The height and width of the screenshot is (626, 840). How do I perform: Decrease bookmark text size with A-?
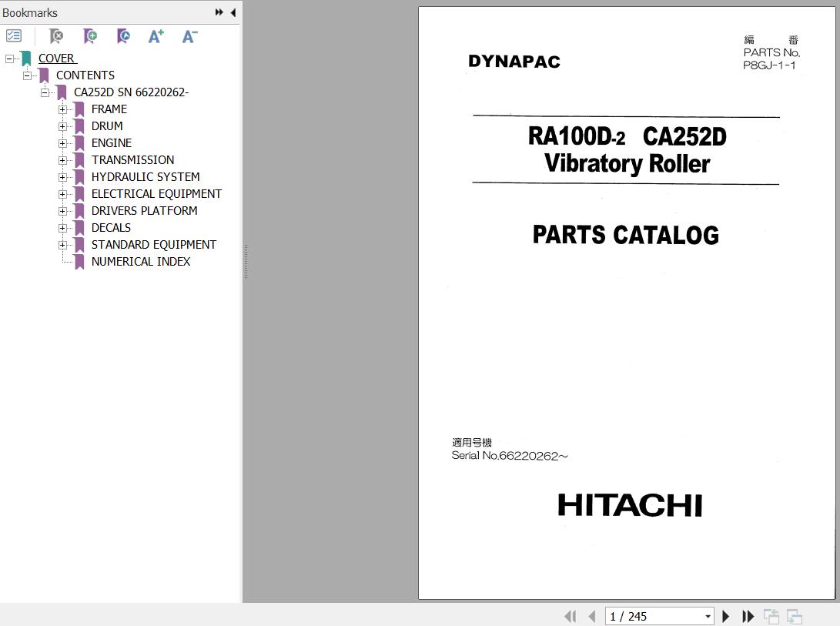(x=189, y=36)
